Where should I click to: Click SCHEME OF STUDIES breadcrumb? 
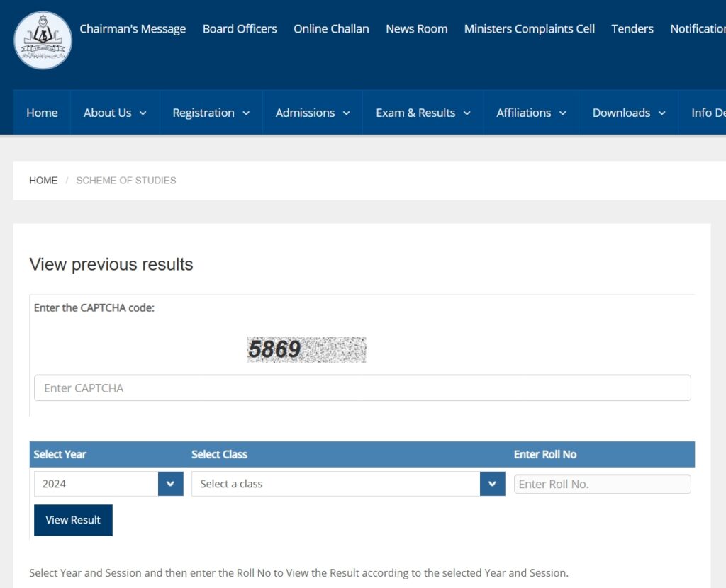click(126, 181)
